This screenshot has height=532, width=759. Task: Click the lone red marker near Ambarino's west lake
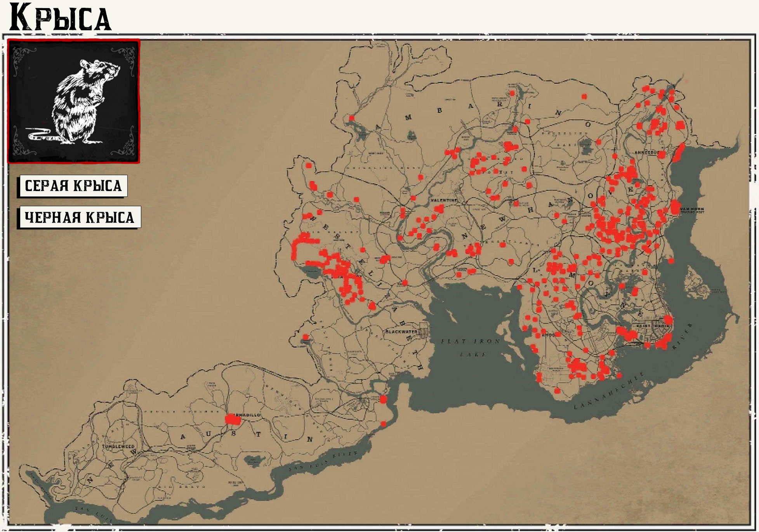click(352, 118)
